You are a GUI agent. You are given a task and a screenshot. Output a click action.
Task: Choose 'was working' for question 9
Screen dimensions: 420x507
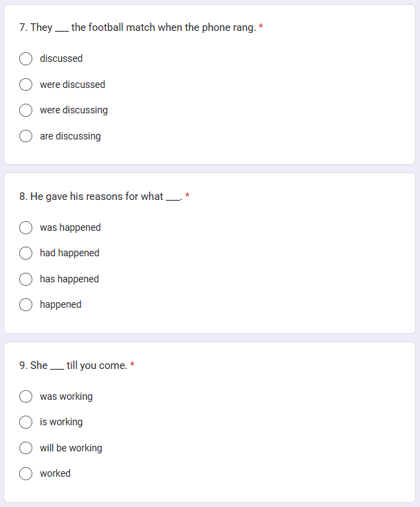coord(26,396)
